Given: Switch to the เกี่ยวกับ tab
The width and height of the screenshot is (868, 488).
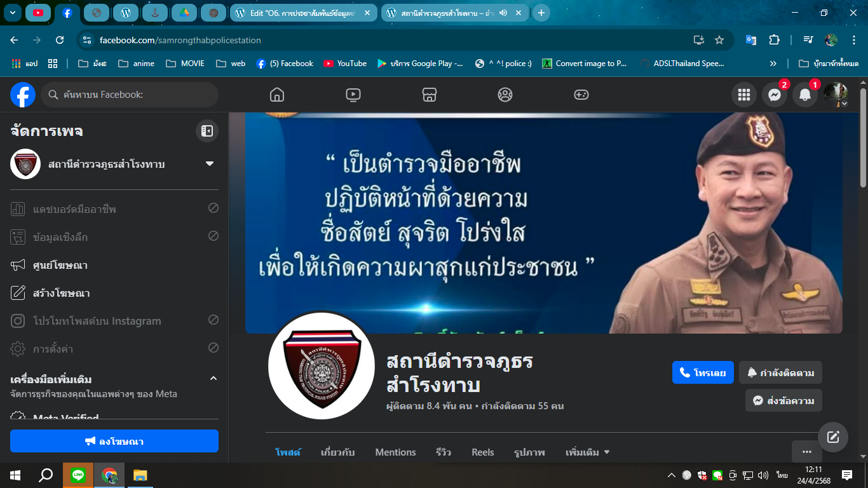Looking at the screenshot, I should point(337,452).
